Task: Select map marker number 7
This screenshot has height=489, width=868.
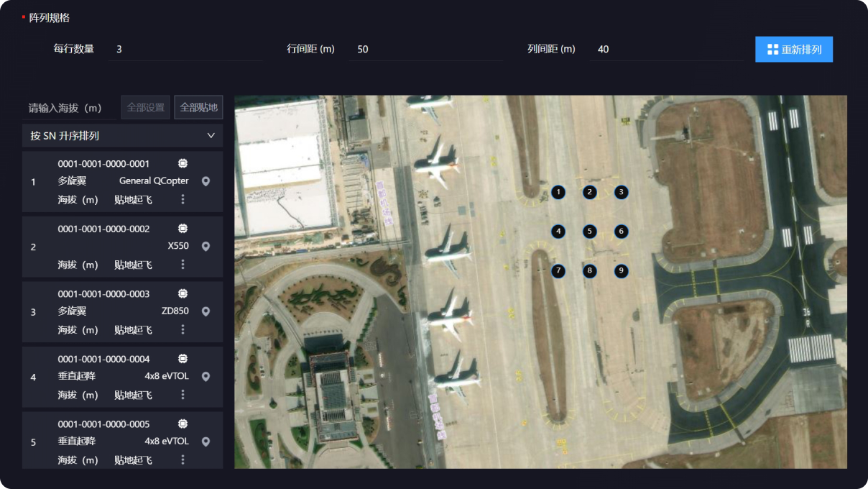Action: [558, 271]
